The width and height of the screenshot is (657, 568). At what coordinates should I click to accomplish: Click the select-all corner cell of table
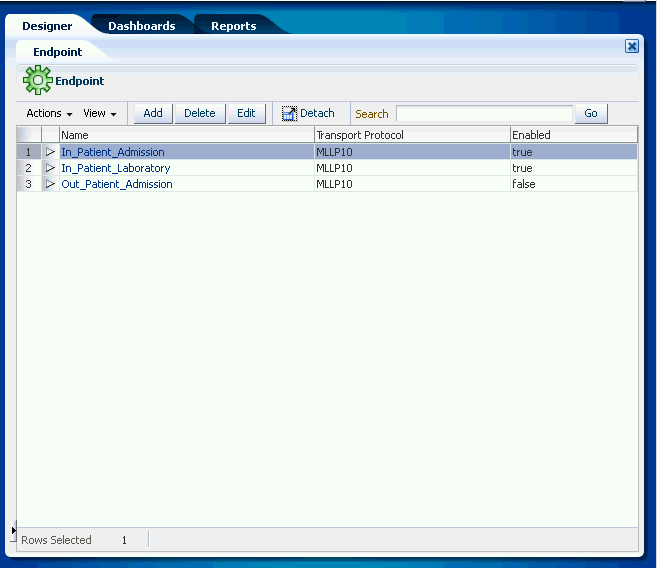pyautogui.click(x=28, y=135)
